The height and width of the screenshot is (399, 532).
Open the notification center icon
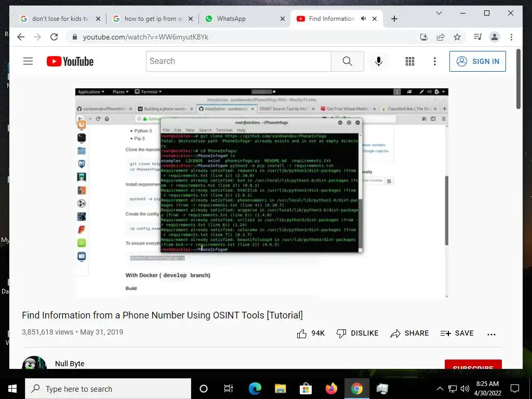[515, 389]
